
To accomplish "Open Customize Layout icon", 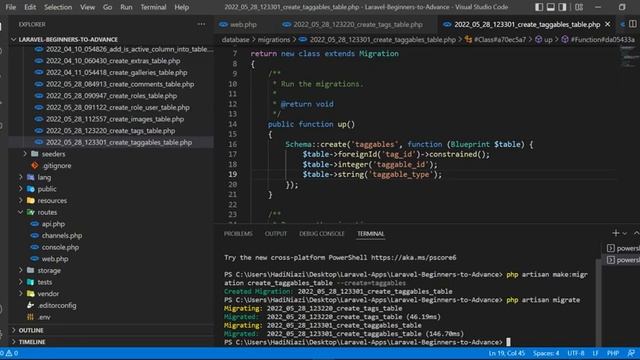I will [x=579, y=7].
